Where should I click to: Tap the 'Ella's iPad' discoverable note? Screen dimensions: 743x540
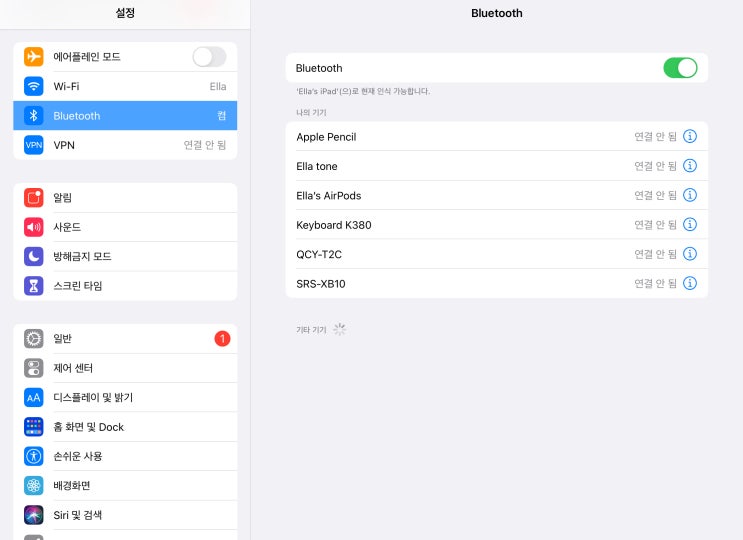click(x=363, y=91)
